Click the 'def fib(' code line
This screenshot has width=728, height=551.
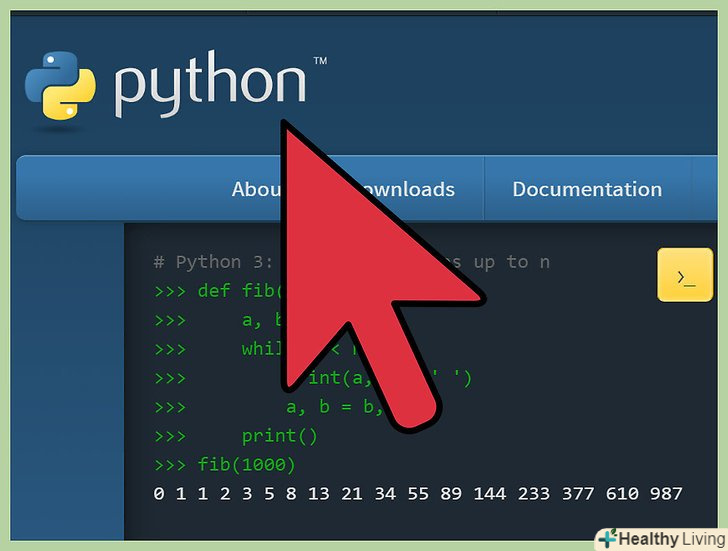tap(218, 291)
